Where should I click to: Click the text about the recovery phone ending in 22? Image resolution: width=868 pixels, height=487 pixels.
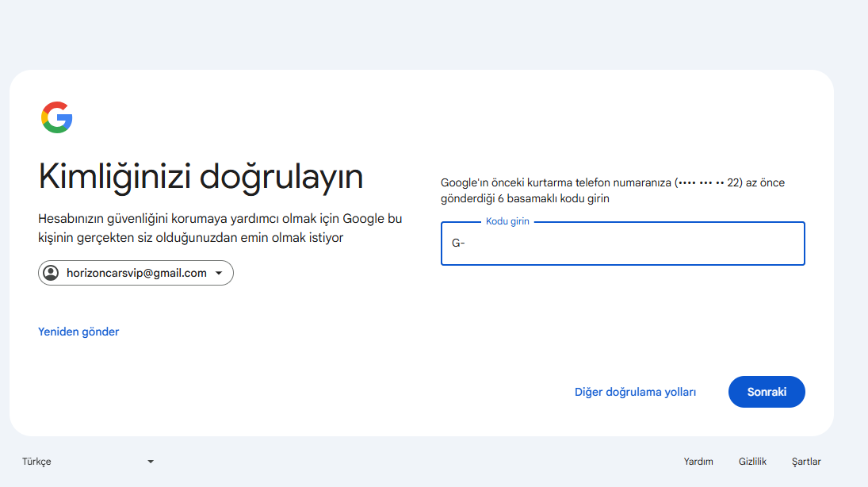[x=613, y=190]
